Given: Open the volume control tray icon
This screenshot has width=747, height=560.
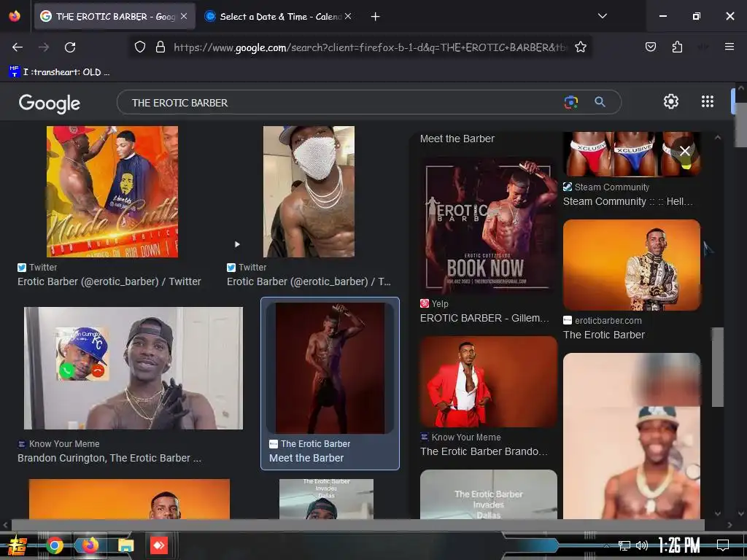Looking at the screenshot, I should pos(642,545).
